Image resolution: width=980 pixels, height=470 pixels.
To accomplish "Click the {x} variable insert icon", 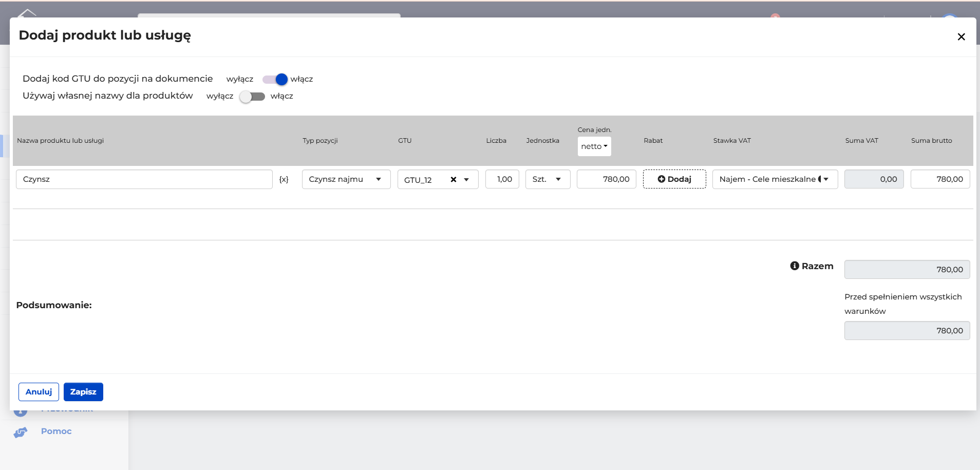I will coord(284,179).
